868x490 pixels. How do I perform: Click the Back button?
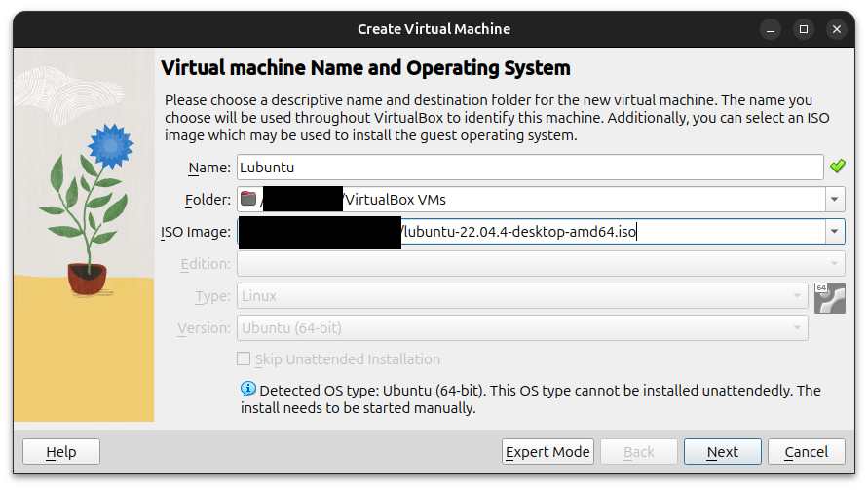(639, 452)
